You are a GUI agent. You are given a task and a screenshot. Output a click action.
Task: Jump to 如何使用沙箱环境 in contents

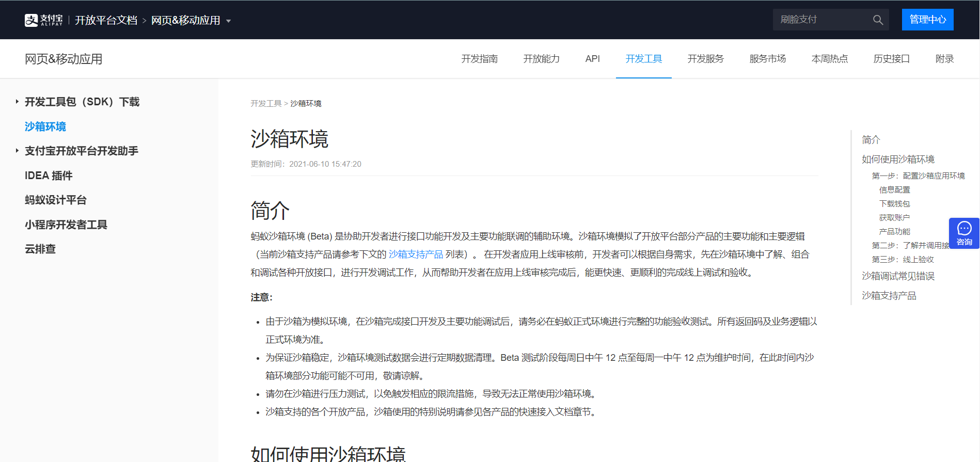click(x=898, y=159)
